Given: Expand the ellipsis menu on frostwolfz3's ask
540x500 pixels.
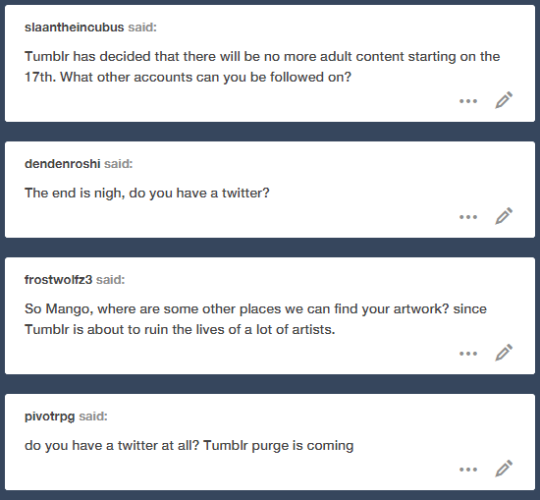Looking at the screenshot, I should point(468,353).
